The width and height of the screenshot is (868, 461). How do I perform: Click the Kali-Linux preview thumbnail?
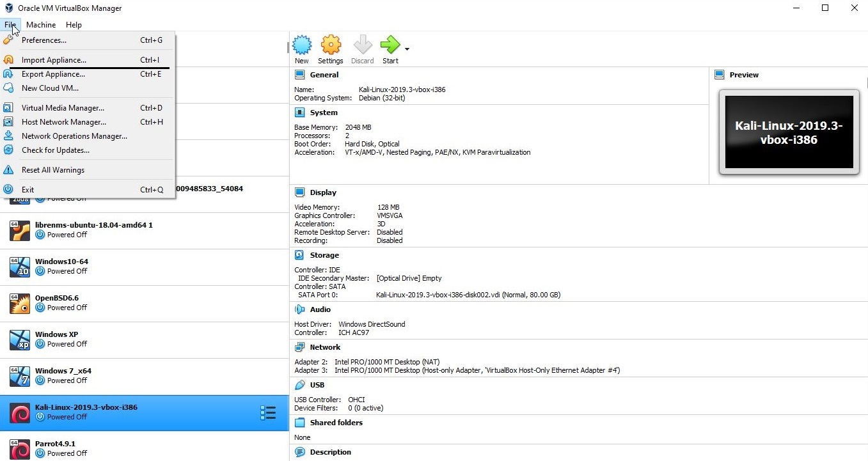click(789, 132)
